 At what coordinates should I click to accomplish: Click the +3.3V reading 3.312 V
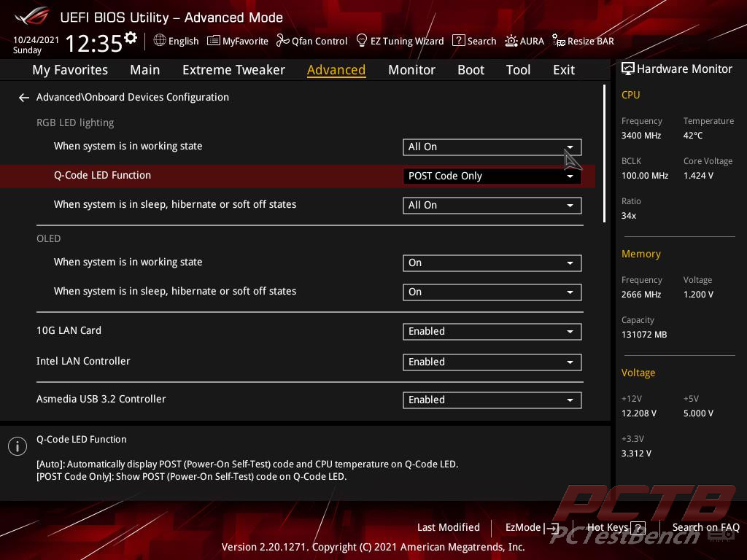coord(636,454)
